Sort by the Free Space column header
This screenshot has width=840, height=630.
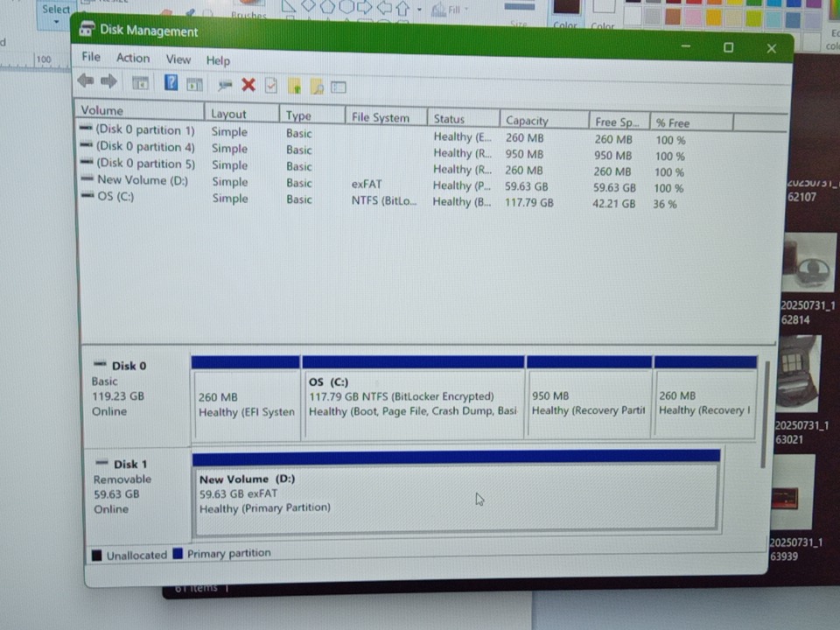[619, 122]
